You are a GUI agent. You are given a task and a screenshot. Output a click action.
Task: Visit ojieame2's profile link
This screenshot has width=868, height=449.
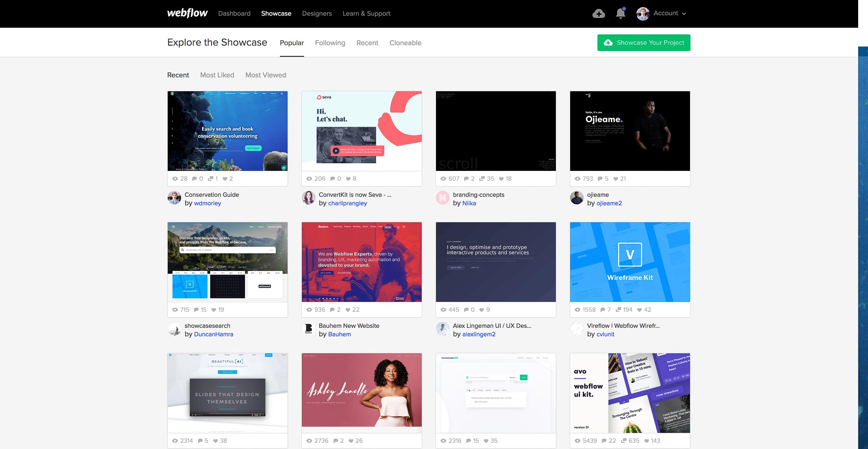pyautogui.click(x=609, y=203)
